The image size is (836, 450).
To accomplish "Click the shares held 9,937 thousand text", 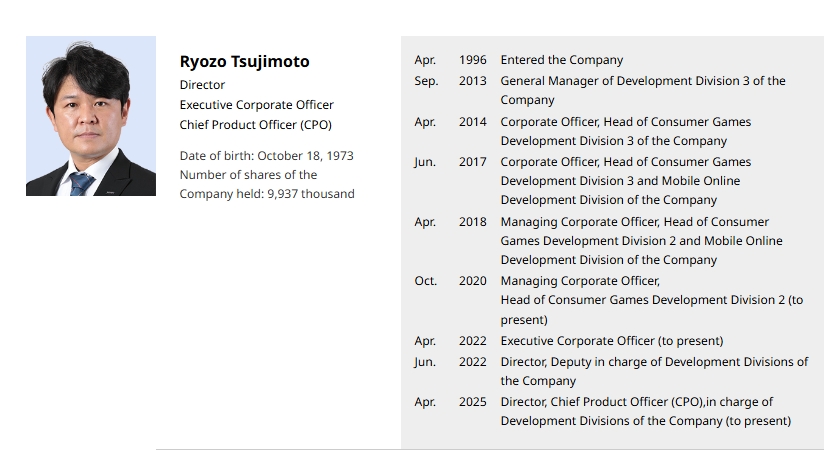I will 267,184.
